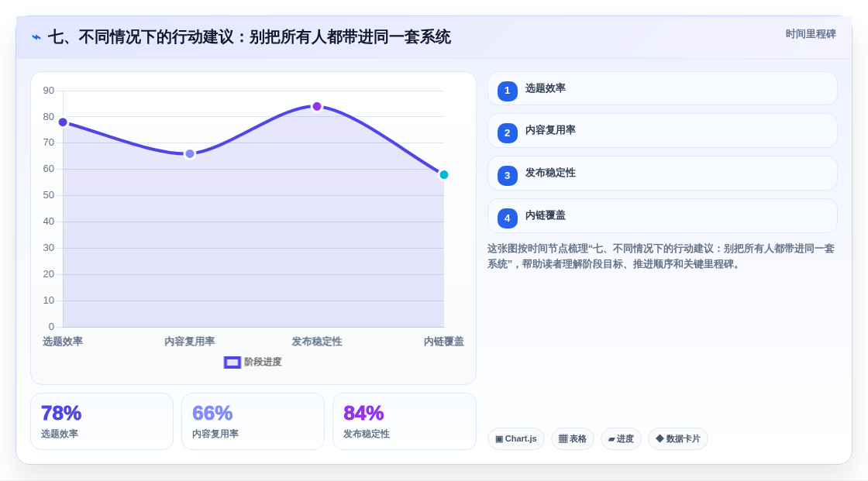This screenshot has width=868, height=481.
Task: Select the 发布稳定性 list item
Action: pyautogui.click(x=662, y=174)
